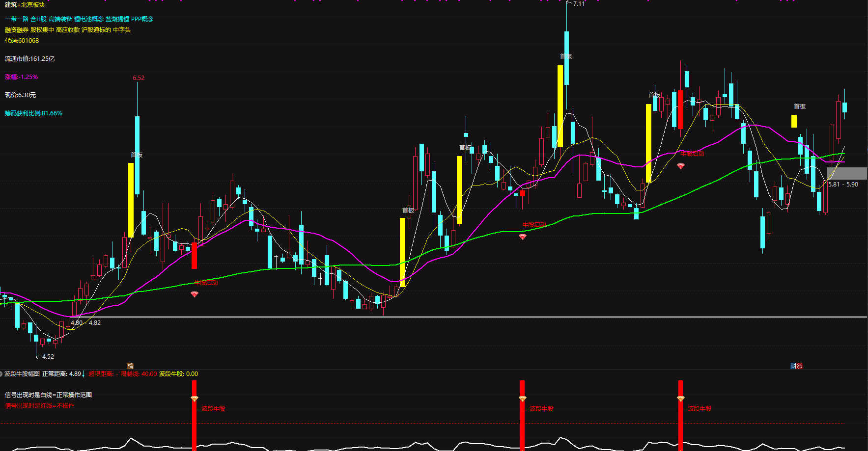Viewport: 868px width, 451px height.
Task: Toggle the round button beside 波段牛股幅图
Action: pyautogui.click(x=1, y=374)
